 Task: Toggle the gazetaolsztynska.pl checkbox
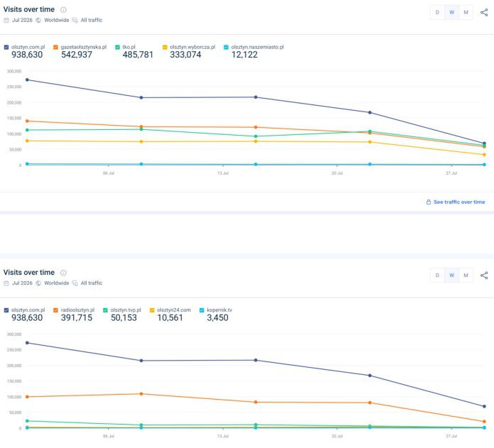(x=56, y=48)
